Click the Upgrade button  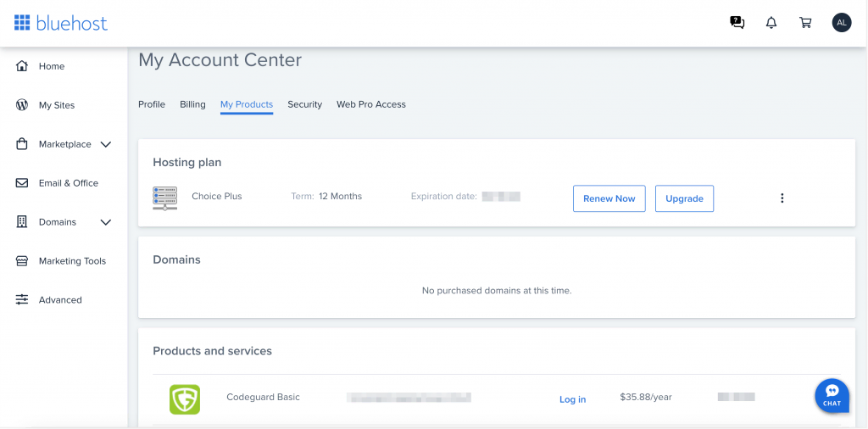coord(684,198)
